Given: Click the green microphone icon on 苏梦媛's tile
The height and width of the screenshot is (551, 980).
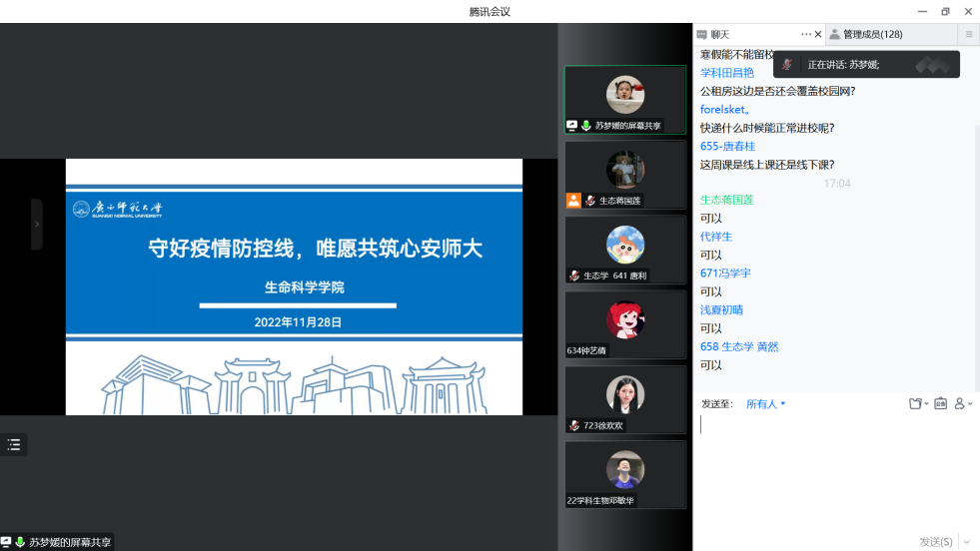Looking at the screenshot, I should click(586, 127).
